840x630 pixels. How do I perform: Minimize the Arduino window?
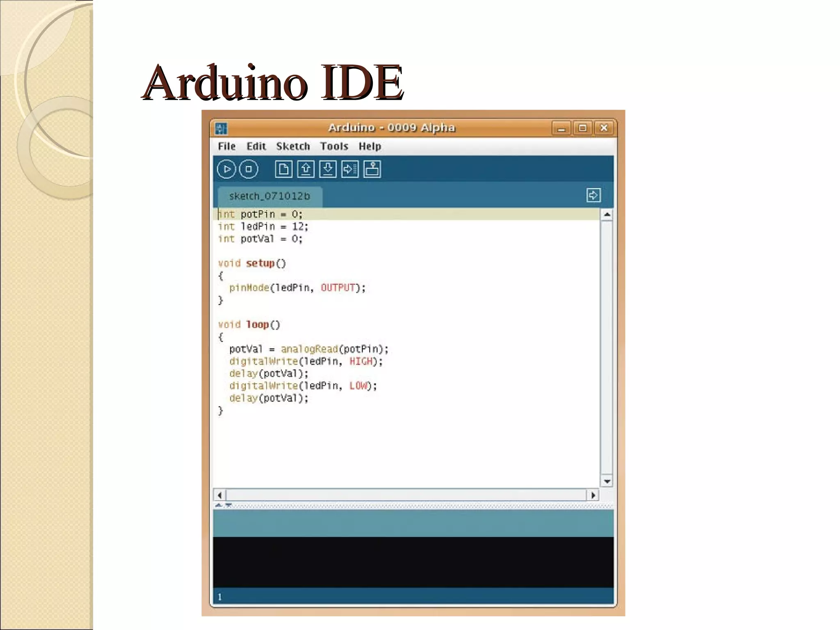pyautogui.click(x=562, y=128)
